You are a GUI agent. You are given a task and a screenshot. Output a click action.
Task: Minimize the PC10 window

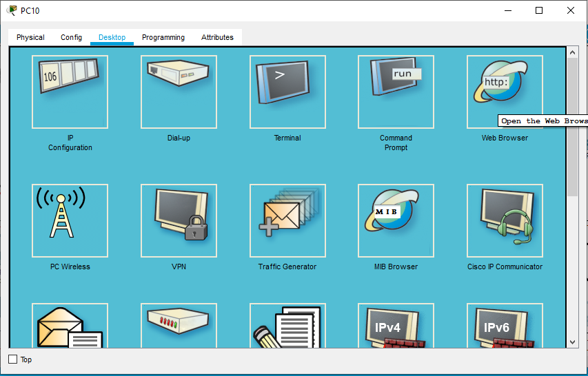508,10
